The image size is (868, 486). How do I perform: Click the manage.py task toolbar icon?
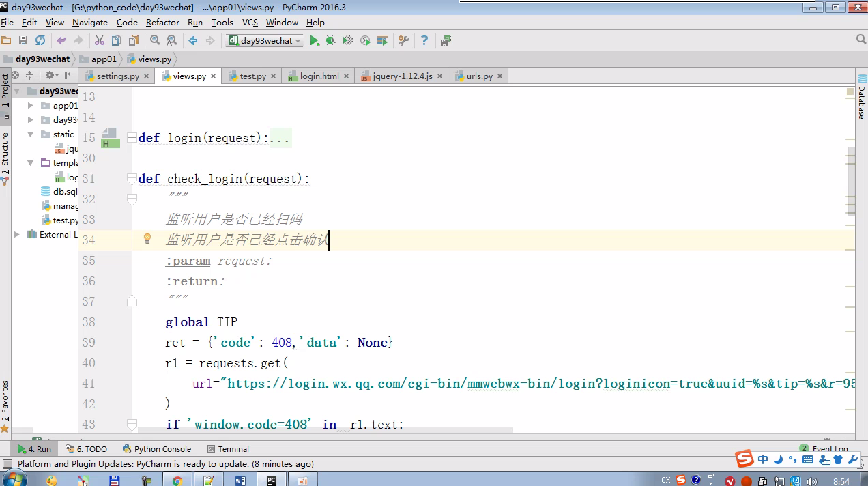pyautogui.click(x=446, y=41)
